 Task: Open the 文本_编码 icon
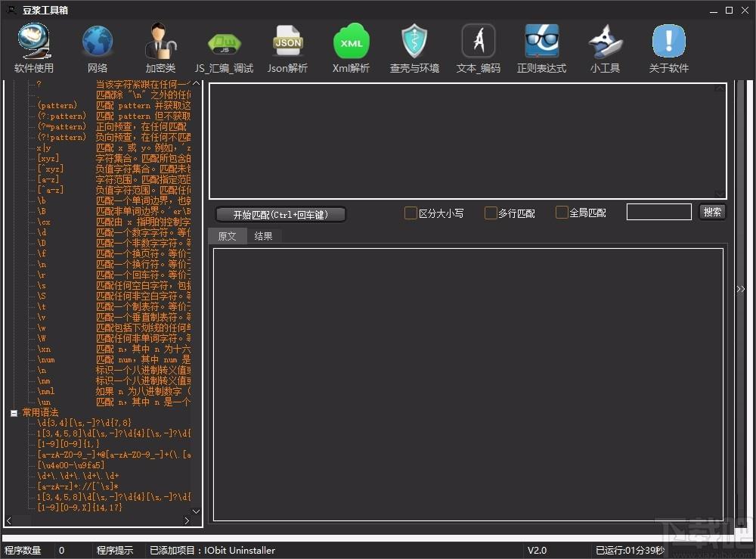[x=479, y=48]
